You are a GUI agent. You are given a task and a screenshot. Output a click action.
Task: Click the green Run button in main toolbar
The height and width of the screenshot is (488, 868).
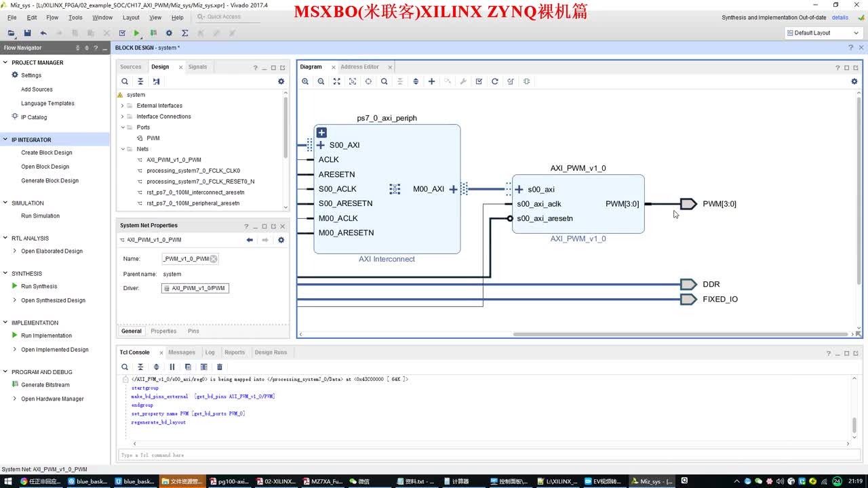[x=137, y=33]
